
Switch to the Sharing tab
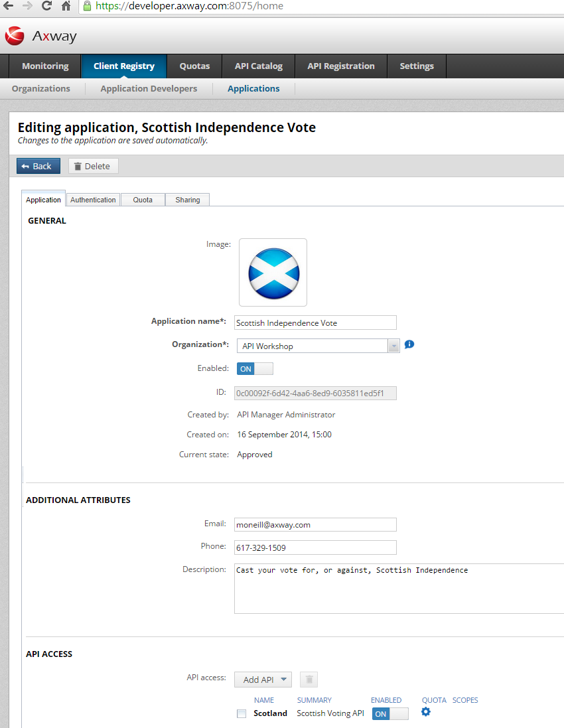[x=188, y=200]
